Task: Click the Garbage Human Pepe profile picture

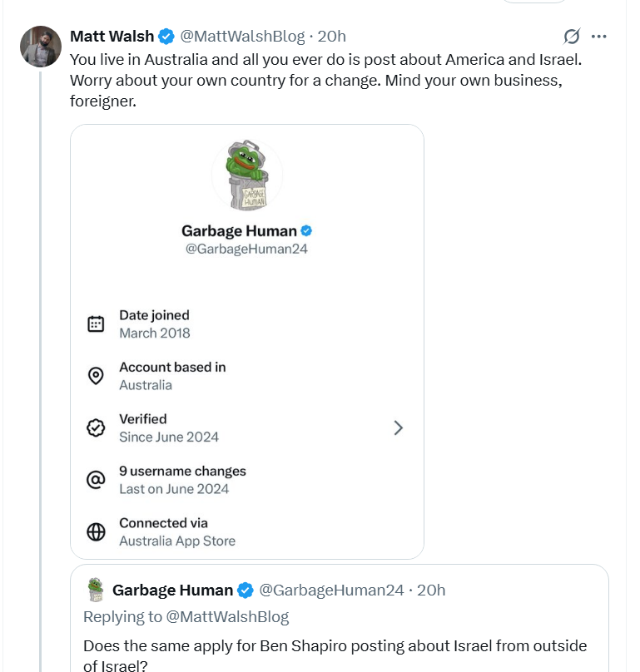Action: 247,175
